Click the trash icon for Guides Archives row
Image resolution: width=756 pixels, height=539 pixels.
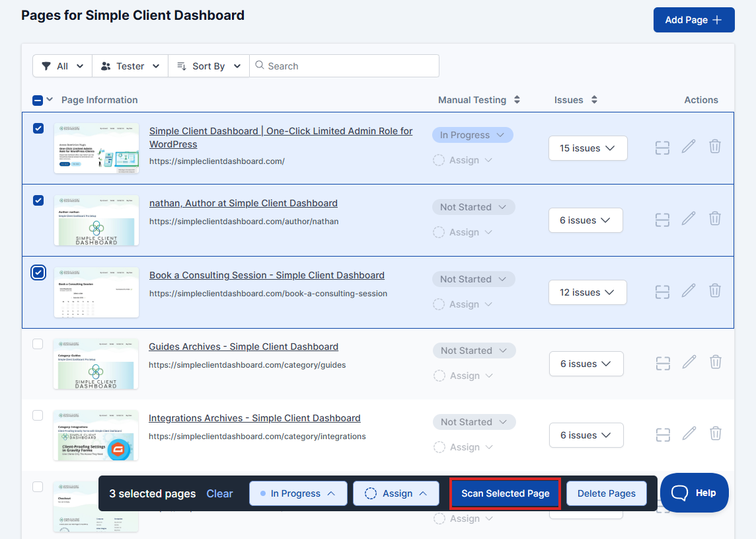pos(716,361)
